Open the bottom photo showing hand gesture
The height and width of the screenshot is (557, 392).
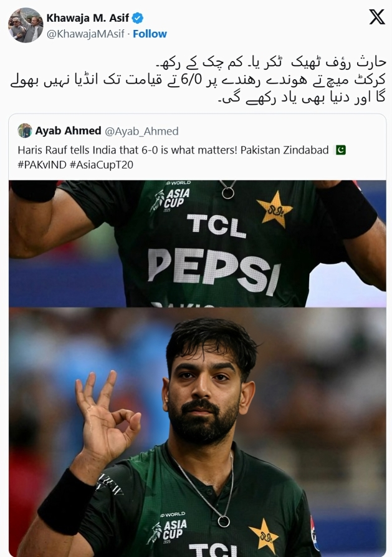tap(198, 432)
